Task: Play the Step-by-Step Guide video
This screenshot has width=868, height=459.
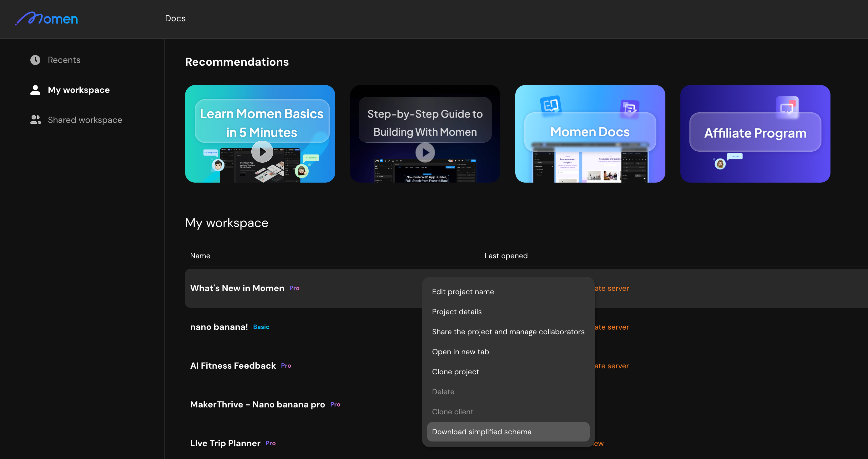Action: pos(425,152)
